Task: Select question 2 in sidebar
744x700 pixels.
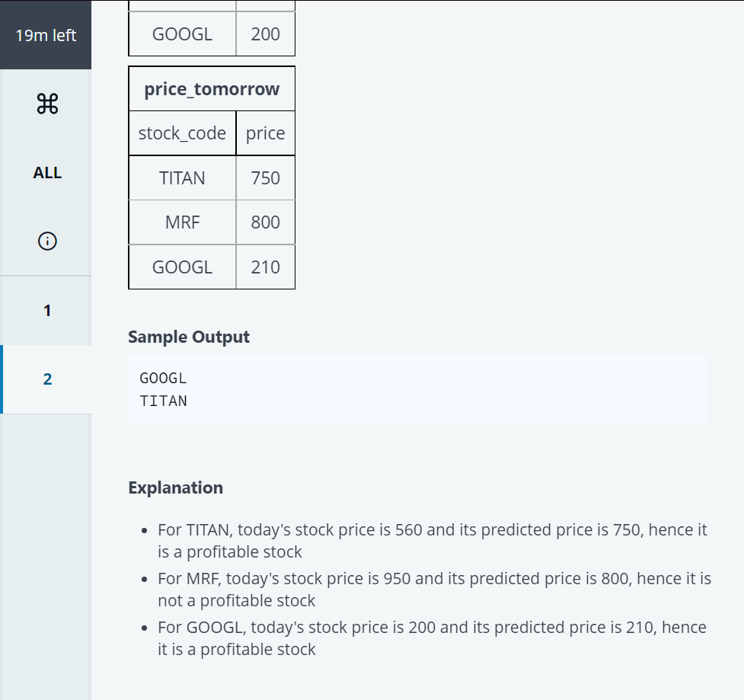Action: (x=46, y=379)
